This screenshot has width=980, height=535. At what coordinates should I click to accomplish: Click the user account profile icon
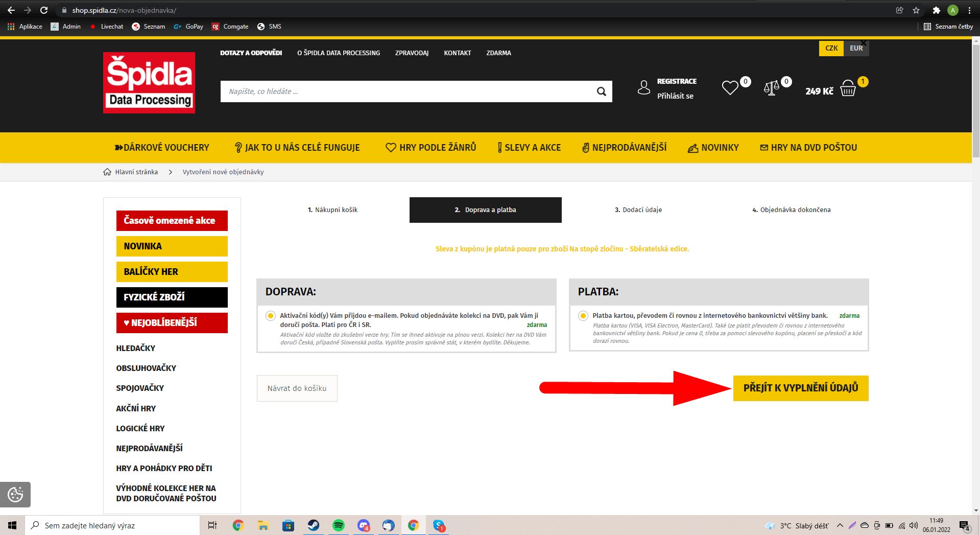point(644,88)
